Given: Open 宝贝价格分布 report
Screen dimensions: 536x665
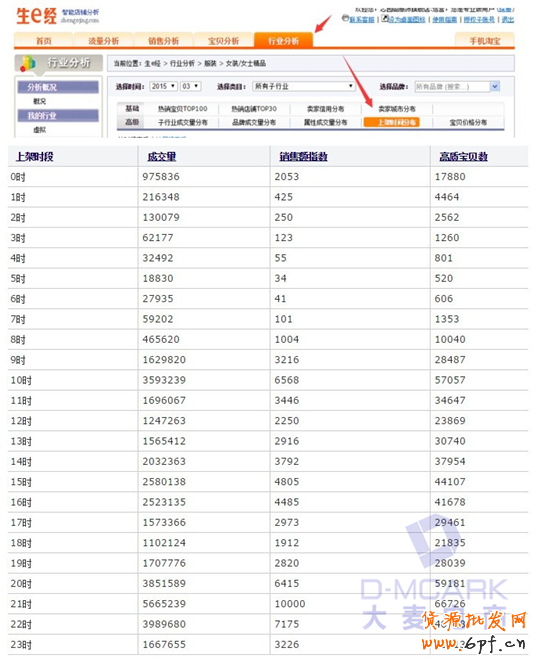Looking at the screenshot, I should coord(468,123).
